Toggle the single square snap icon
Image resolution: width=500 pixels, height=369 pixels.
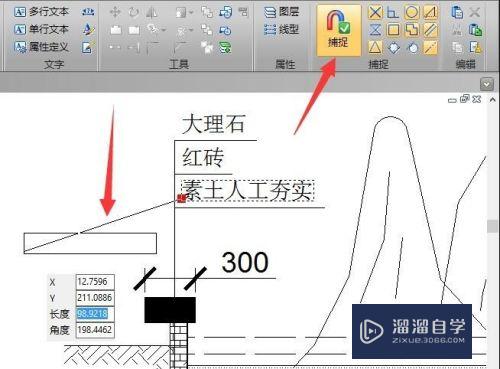[393, 30]
